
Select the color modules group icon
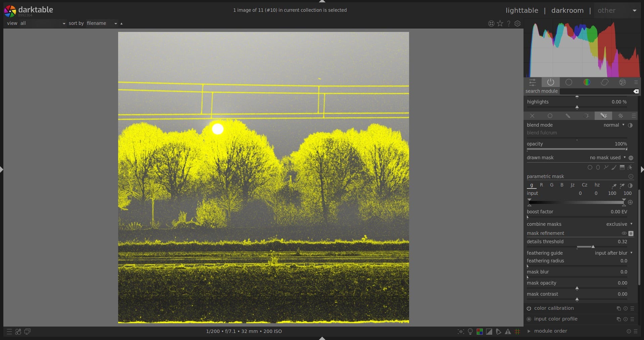tap(587, 82)
